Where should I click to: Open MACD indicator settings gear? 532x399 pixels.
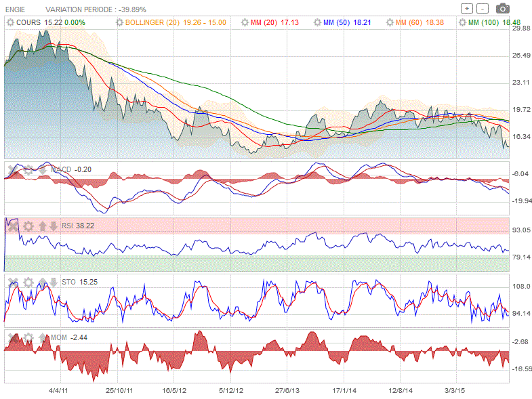pos(28,169)
